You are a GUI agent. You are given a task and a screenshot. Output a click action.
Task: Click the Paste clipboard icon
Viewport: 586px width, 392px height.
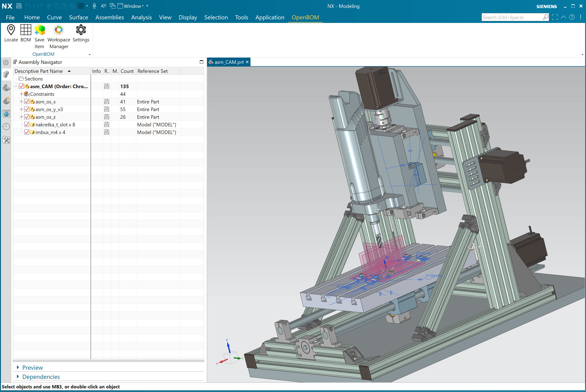point(65,6)
